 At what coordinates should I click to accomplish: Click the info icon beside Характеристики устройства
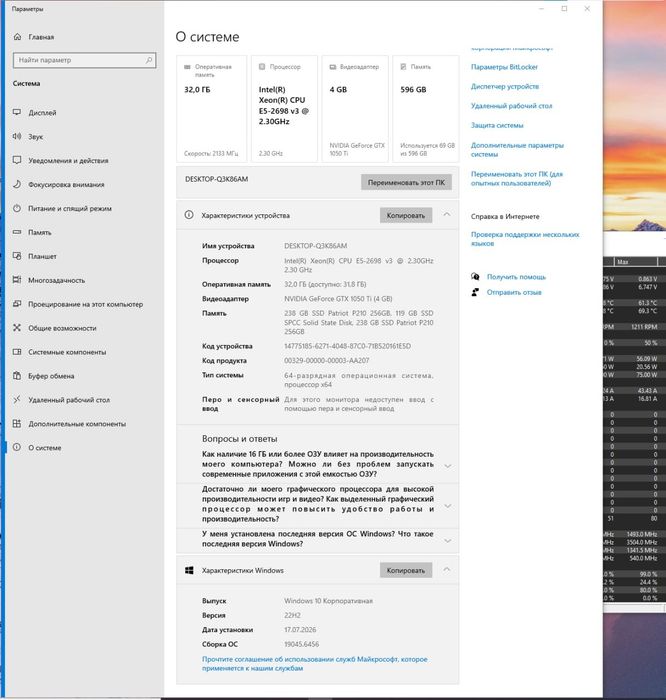tap(189, 215)
